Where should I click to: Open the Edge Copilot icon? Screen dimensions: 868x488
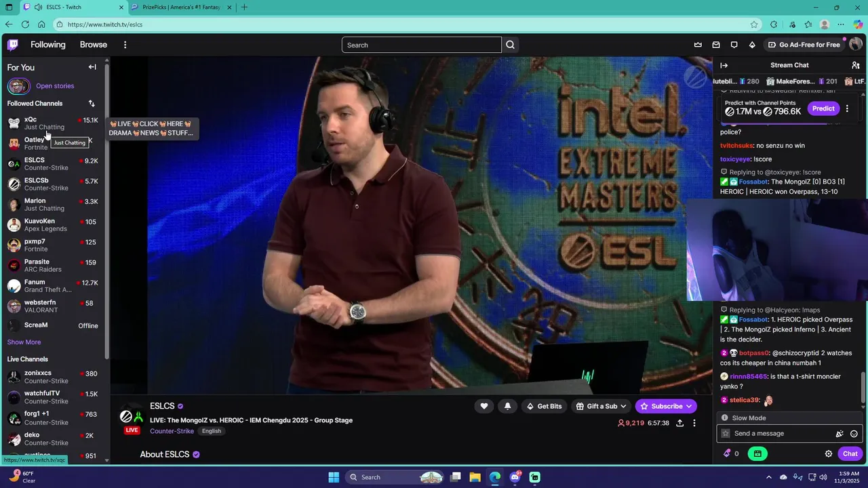[x=858, y=24]
